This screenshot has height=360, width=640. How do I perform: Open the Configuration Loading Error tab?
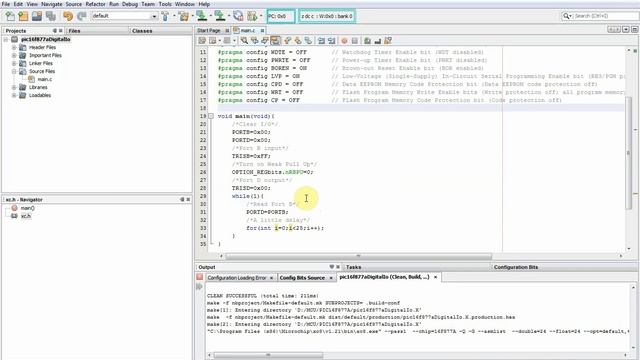click(237, 278)
